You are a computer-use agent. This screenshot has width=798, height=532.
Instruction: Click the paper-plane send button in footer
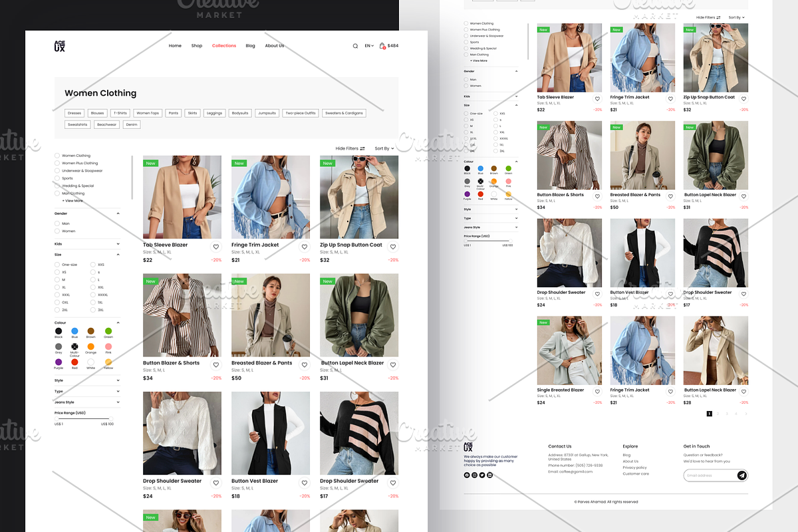coord(742,475)
